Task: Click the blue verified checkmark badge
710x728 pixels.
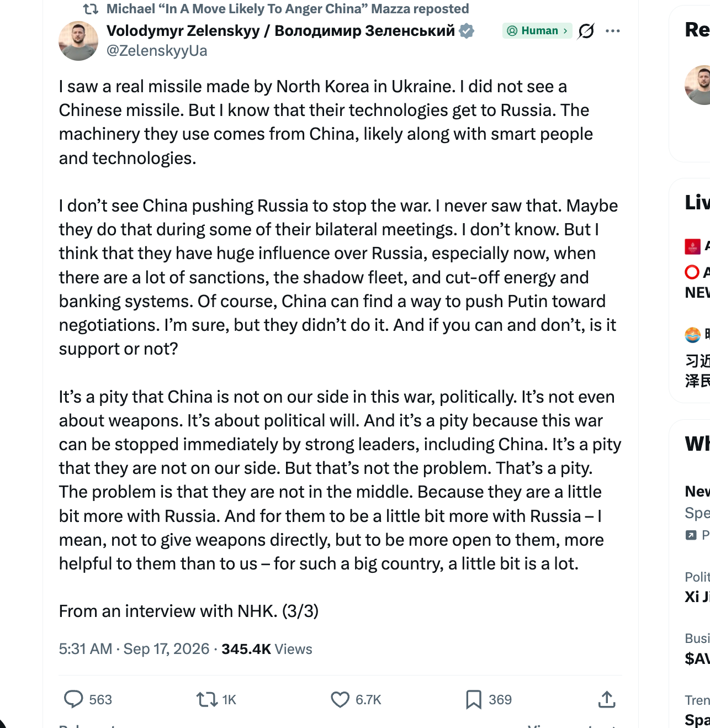Action: 467,31
